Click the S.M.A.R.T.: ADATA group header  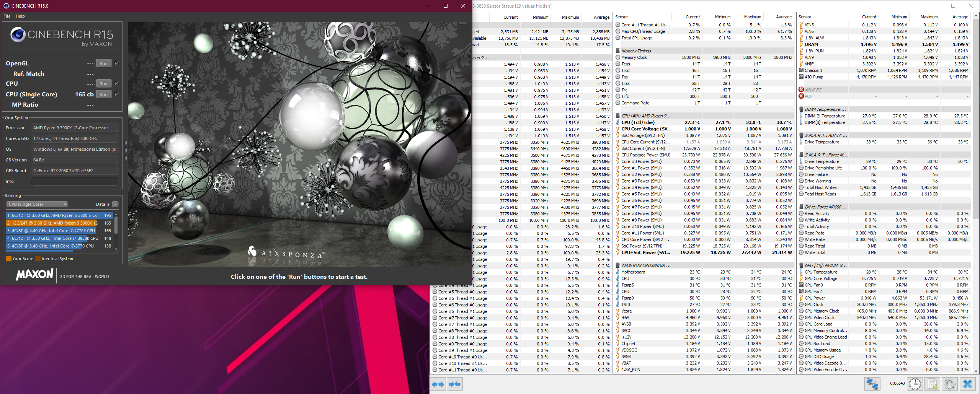(885, 135)
